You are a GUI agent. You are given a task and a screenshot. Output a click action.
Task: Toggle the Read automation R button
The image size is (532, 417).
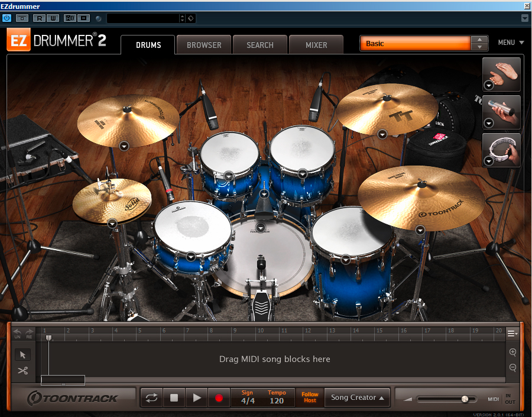tap(40, 18)
